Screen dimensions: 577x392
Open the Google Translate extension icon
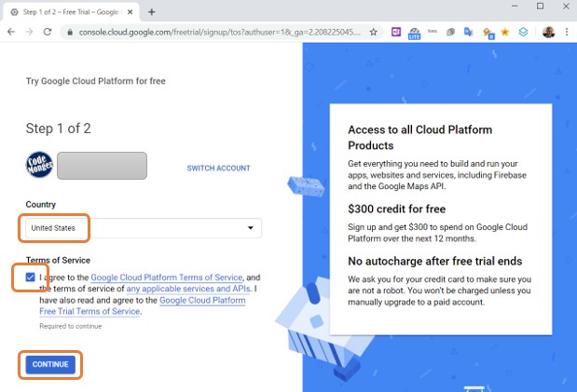click(469, 32)
